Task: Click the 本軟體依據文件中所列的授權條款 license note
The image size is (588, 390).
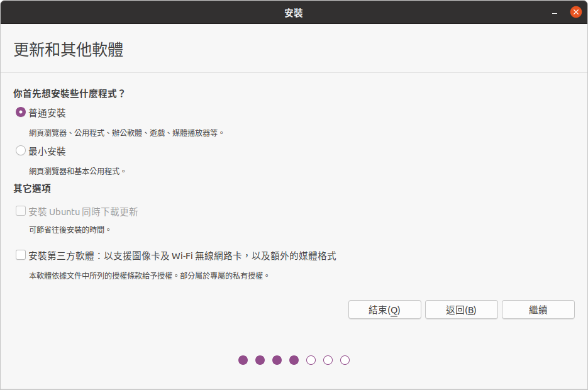Action: 150,276
